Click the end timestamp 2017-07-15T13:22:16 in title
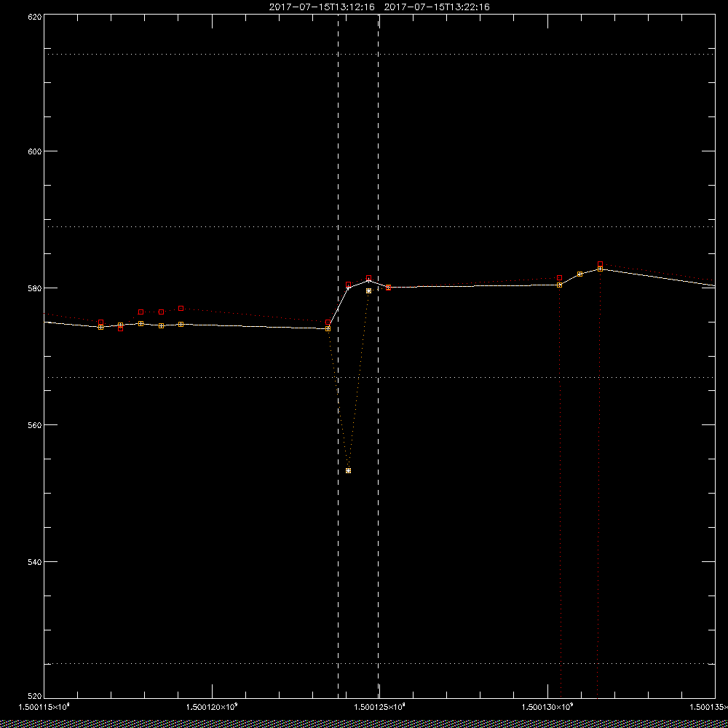The width and height of the screenshot is (728, 728). point(437,7)
